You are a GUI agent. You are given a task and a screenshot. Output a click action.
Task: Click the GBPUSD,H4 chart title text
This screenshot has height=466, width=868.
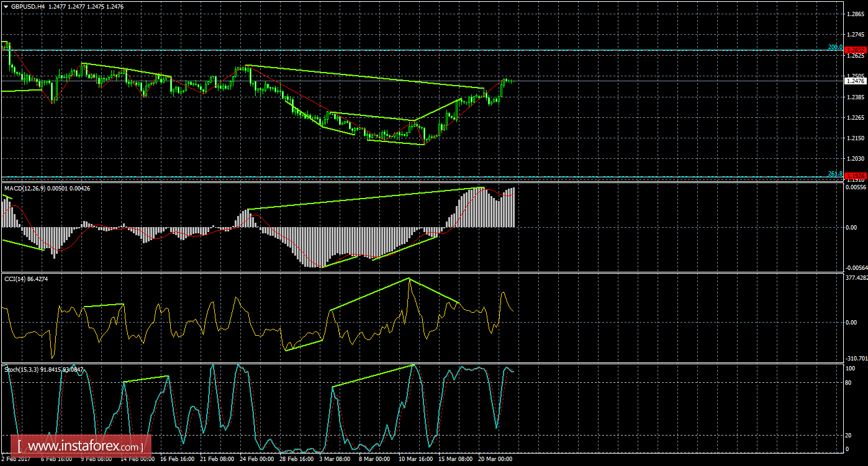tap(29, 6)
